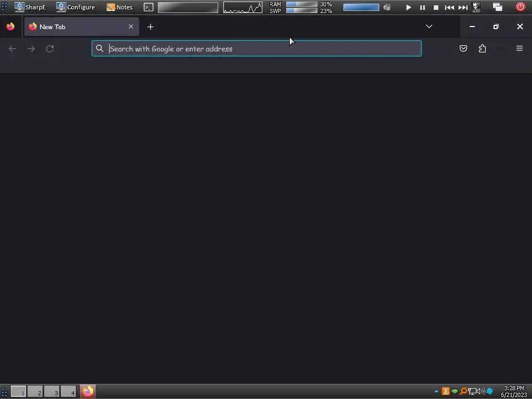Open the Configure shortcut in top bar
This screenshot has width=532, height=399.
(x=76, y=7)
